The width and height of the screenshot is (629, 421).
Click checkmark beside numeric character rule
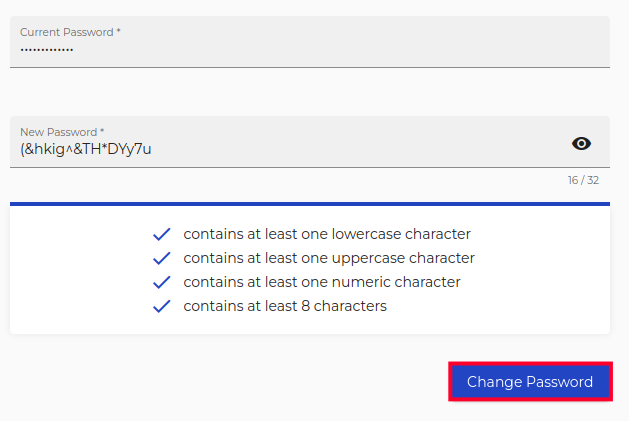point(162,282)
